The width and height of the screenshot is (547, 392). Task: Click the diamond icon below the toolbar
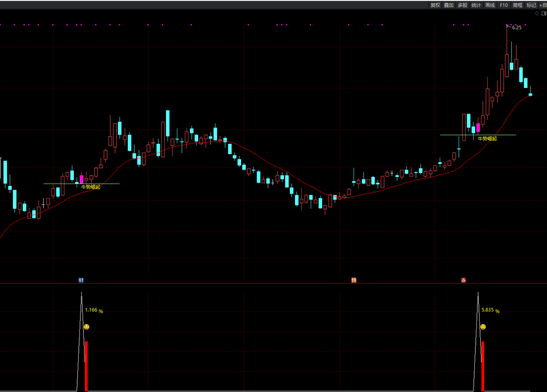(537, 13)
